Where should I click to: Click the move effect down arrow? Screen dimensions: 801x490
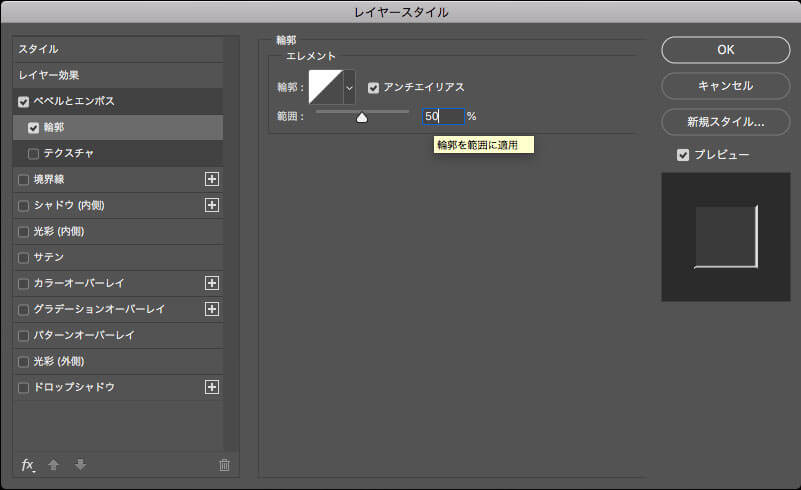pos(80,465)
